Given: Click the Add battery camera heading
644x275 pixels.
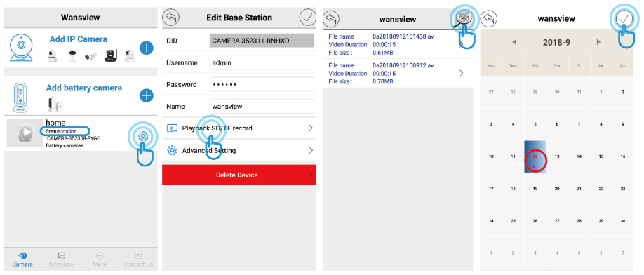Looking at the screenshot, I should click(83, 88).
